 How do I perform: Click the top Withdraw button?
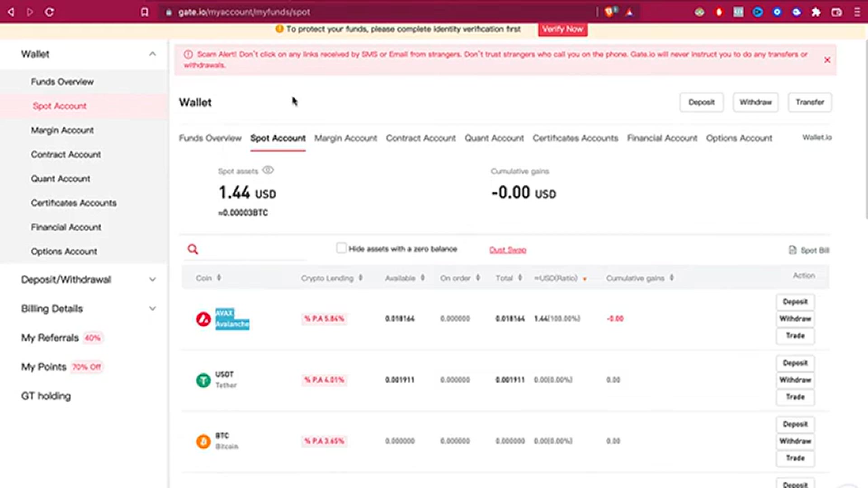click(755, 102)
